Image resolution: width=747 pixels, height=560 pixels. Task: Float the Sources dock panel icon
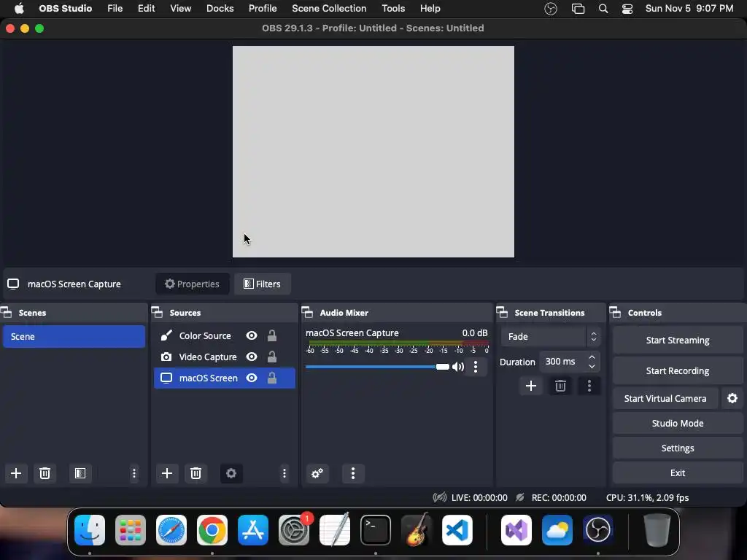[158, 313]
